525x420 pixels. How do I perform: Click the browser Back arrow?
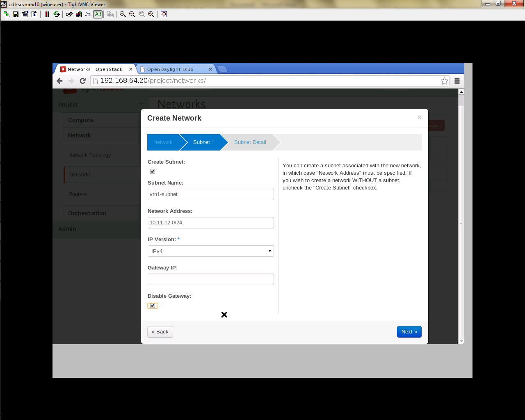coord(60,81)
